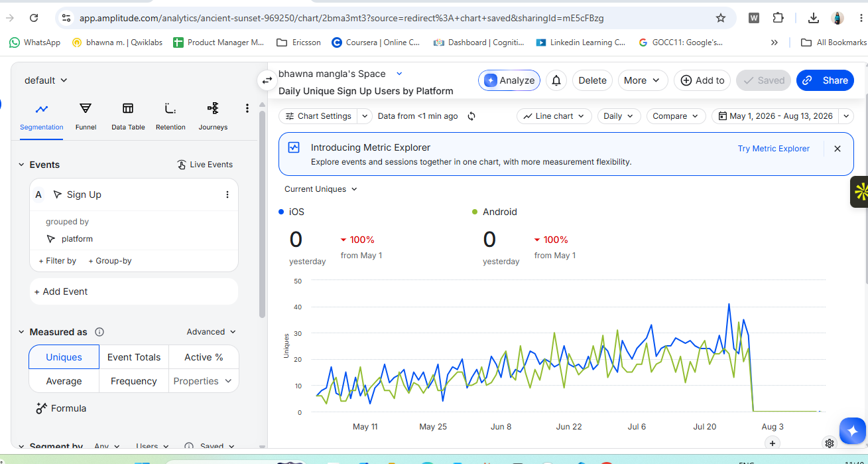
Task: Open the AI sparkle assistant button
Action: coord(852,431)
